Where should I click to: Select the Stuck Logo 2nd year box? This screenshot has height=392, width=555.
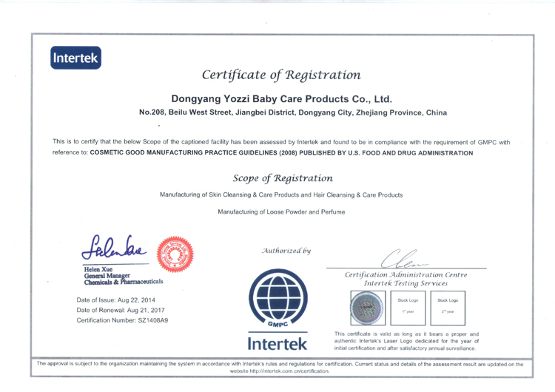447,307
